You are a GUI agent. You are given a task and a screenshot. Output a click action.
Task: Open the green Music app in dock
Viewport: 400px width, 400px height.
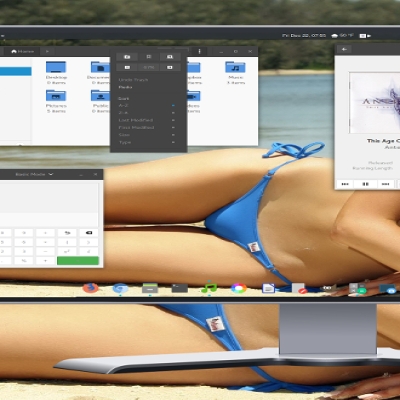tap(209, 288)
